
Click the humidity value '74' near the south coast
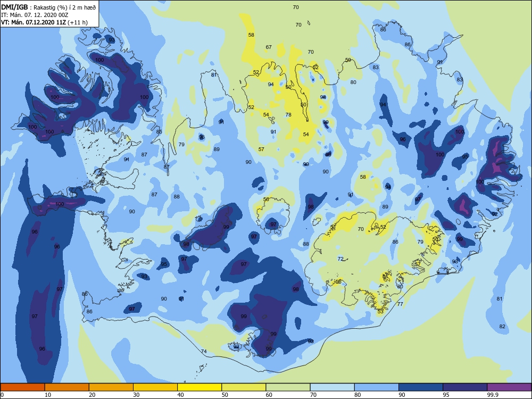[204, 351]
